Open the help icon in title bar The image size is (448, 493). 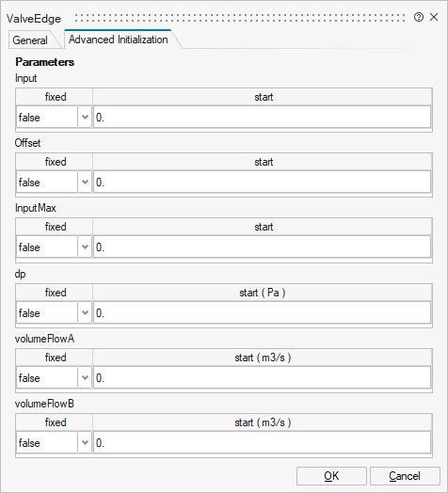[419, 17]
